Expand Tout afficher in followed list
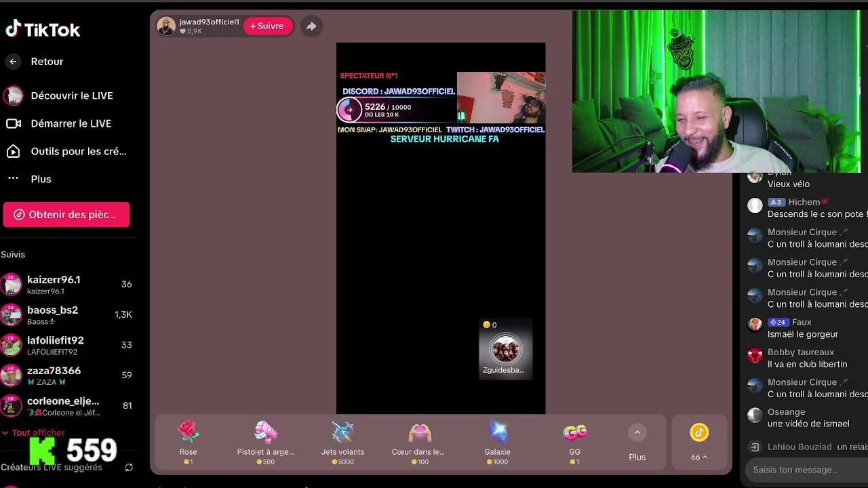 coord(34,432)
